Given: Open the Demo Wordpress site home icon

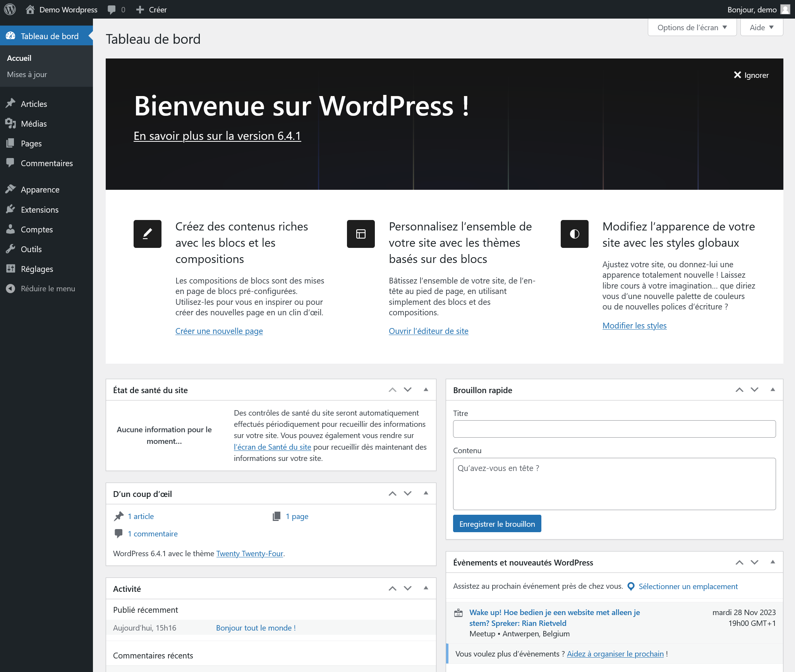Looking at the screenshot, I should pyautogui.click(x=30, y=9).
